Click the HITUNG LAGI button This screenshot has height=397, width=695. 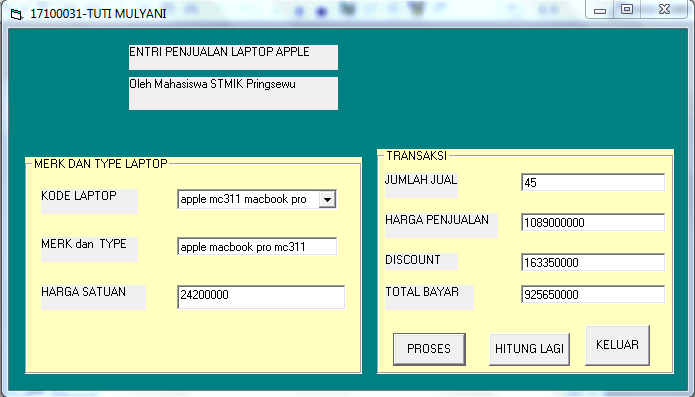(529, 349)
